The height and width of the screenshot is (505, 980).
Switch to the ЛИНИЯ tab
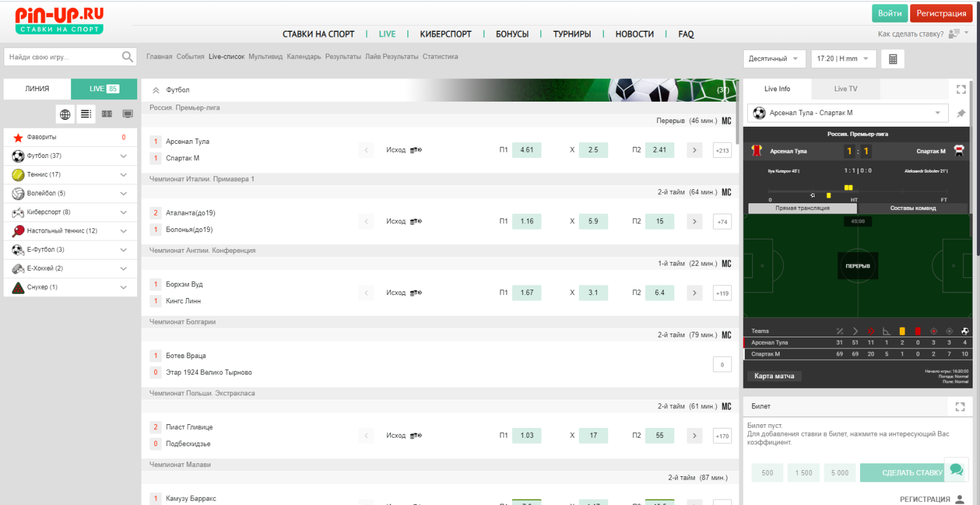tap(37, 89)
